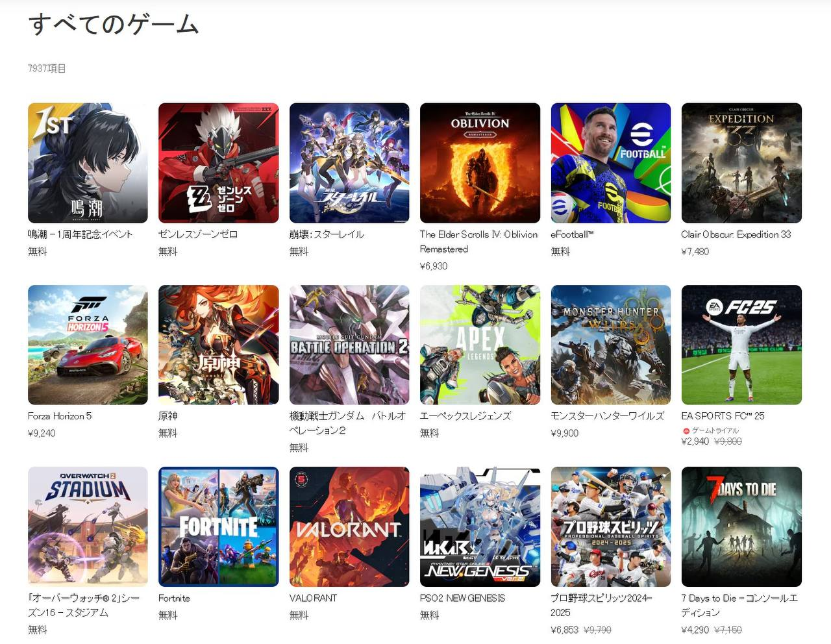Click the プロ野球スピリッツ cover image
The width and height of the screenshot is (831, 644).
(611, 526)
